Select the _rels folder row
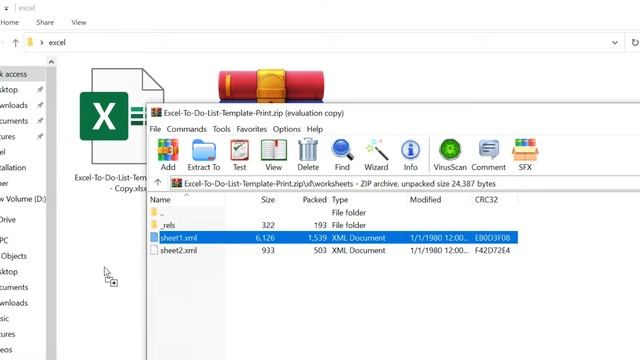This screenshot has height=360, width=640. (x=334, y=225)
